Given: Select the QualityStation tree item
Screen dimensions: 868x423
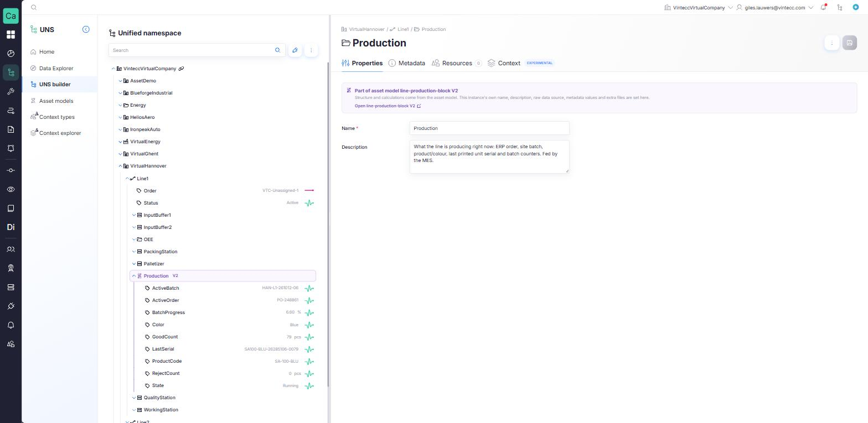Looking at the screenshot, I should pos(159,398).
